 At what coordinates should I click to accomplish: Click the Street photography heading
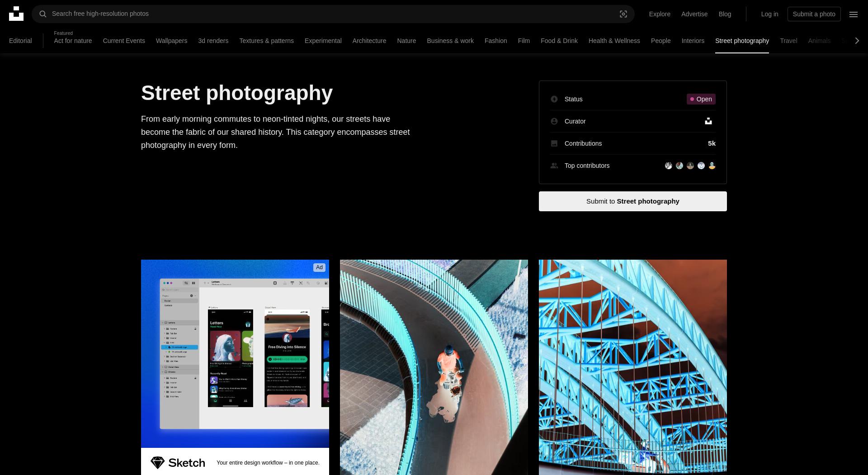tap(237, 93)
